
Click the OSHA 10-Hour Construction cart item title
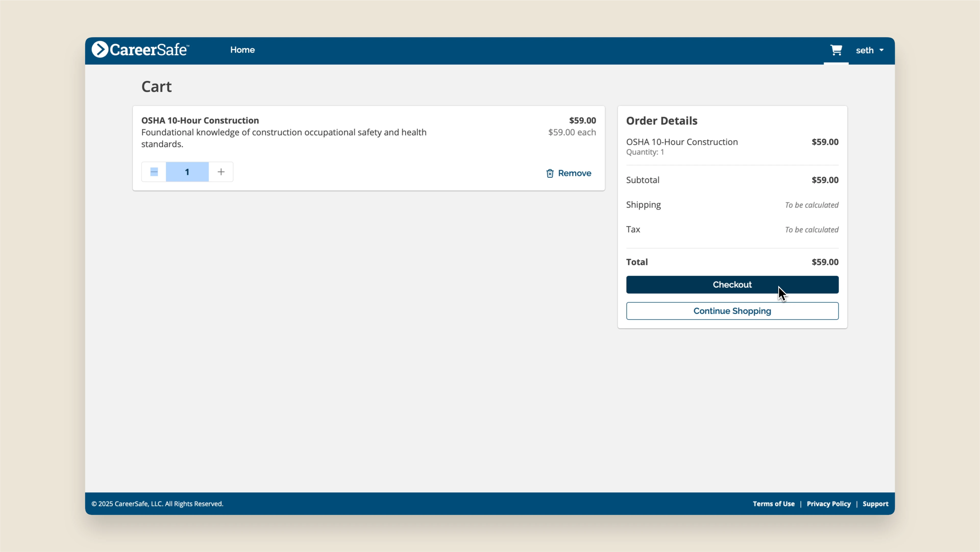200,120
